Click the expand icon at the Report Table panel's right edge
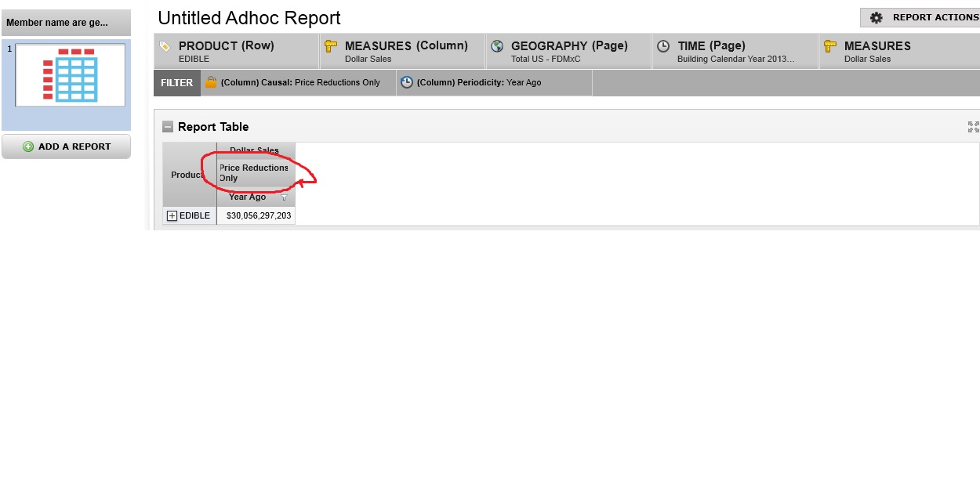The image size is (980, 481). pos(973,127)
